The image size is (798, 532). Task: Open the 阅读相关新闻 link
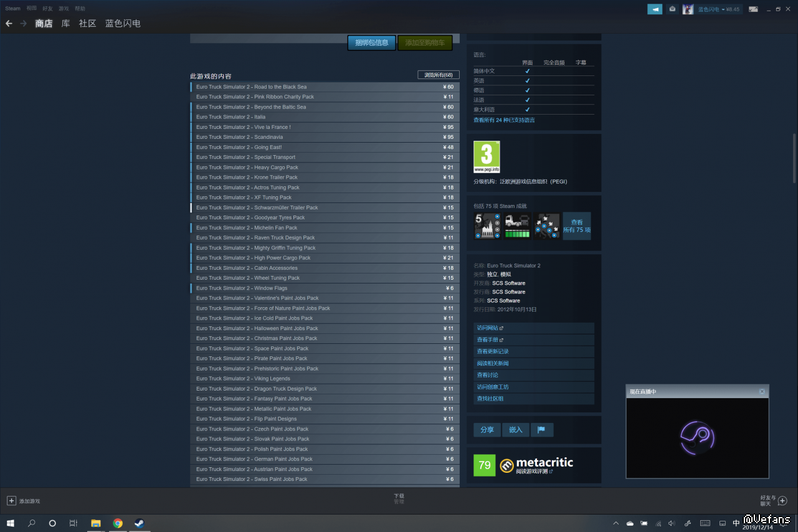point(534,364)
